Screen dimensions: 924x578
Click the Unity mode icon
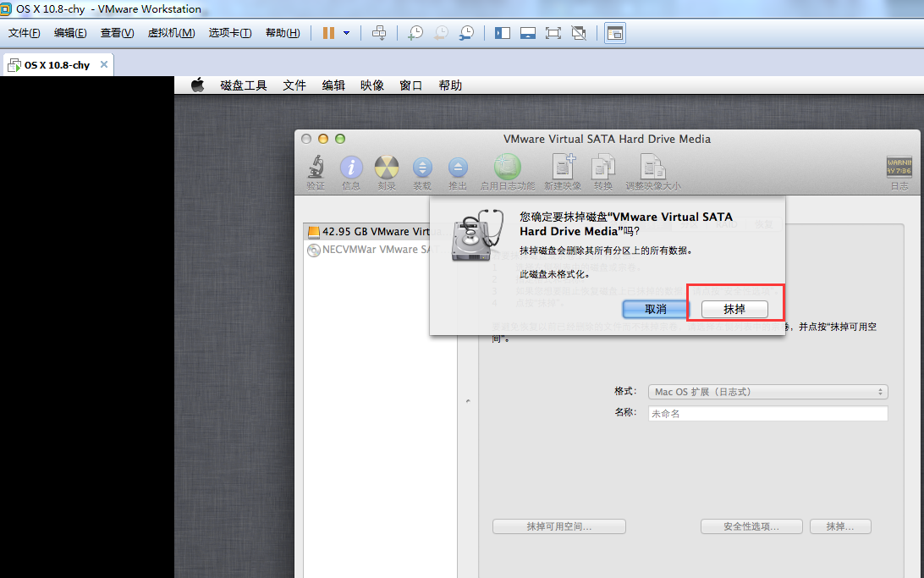pyautogui.click(x=579, y=33)
